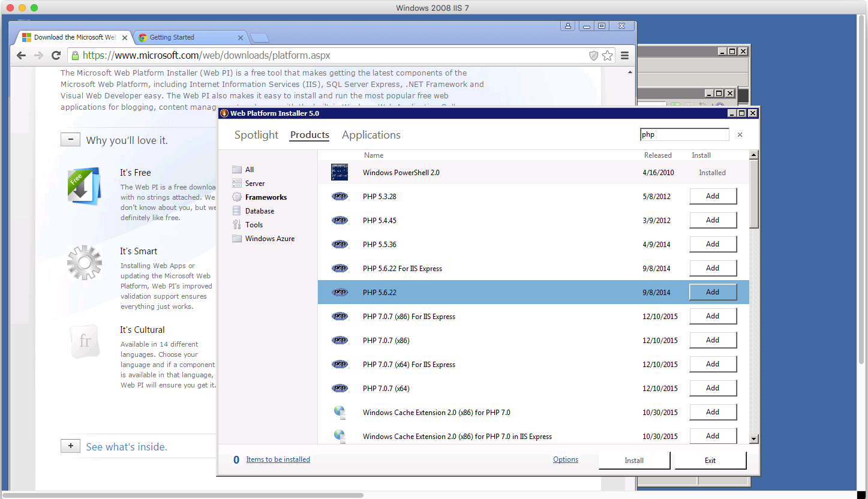Bookmark the page with the star icon

(x=608, y=56)
